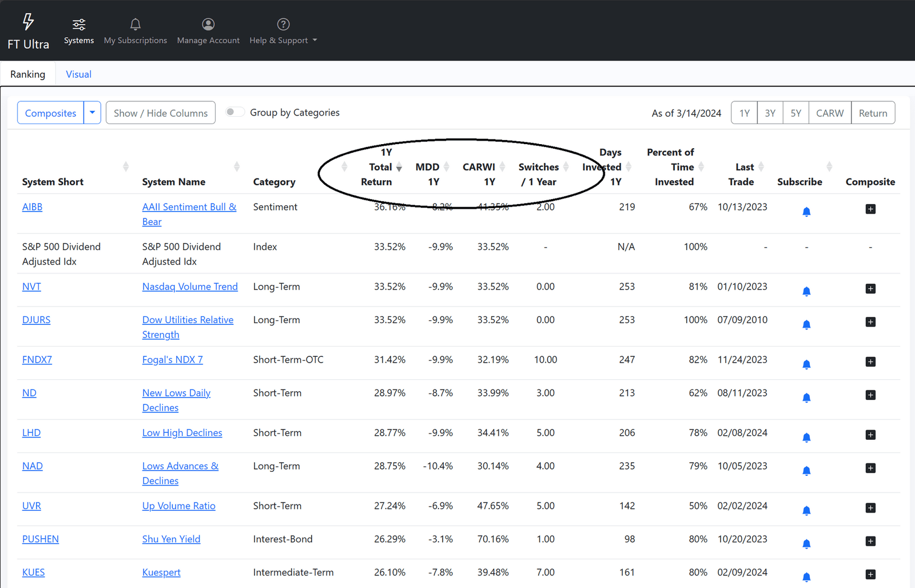Sort by System Name column arrows
Image resolution: width=915 pixels, height=588 pixels.
237,166
